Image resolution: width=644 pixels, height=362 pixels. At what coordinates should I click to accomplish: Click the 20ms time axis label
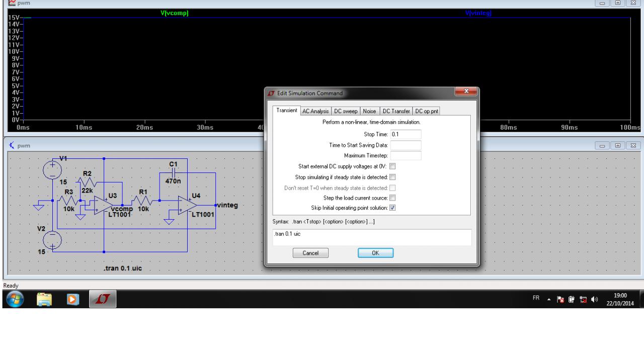coord(144,128)
